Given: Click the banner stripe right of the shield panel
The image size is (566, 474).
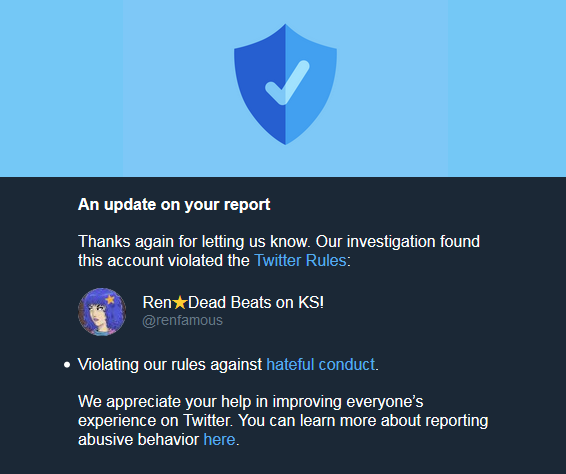Looking at the screenshot, I should pyautogui.click(x=507, y=88).
